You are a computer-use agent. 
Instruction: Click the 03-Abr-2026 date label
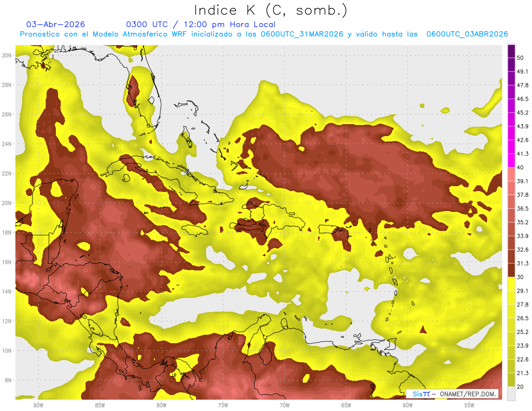pos(56,24)
